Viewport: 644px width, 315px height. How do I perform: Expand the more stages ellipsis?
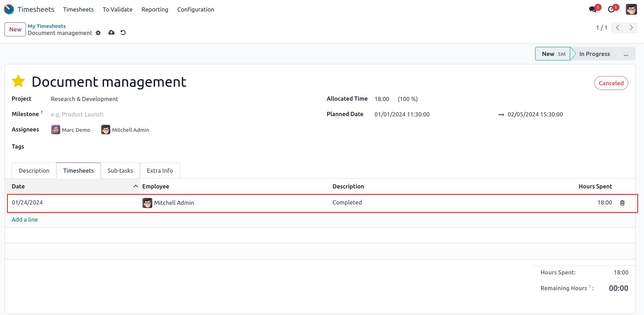[x=626, y=54]
